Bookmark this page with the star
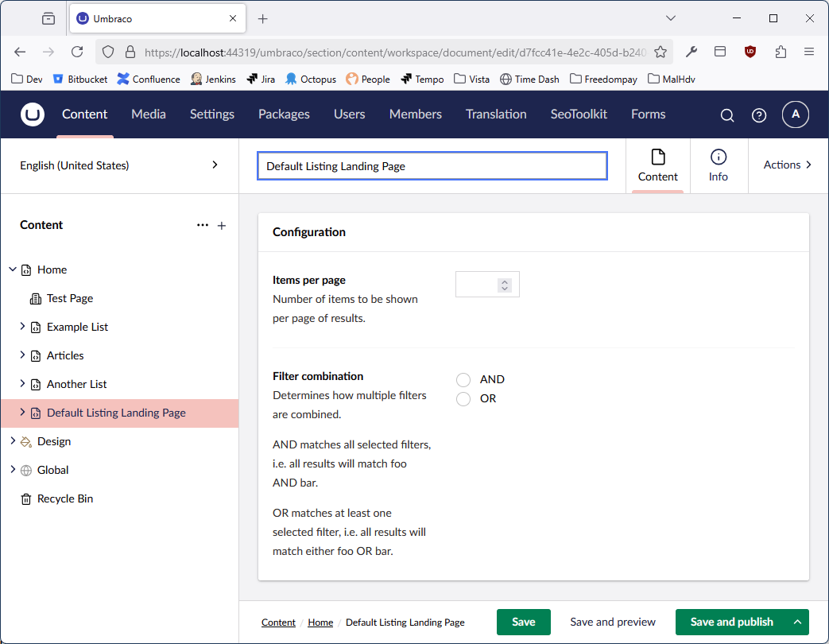This screenshot has width=829, height=644. tap(660, 52)
